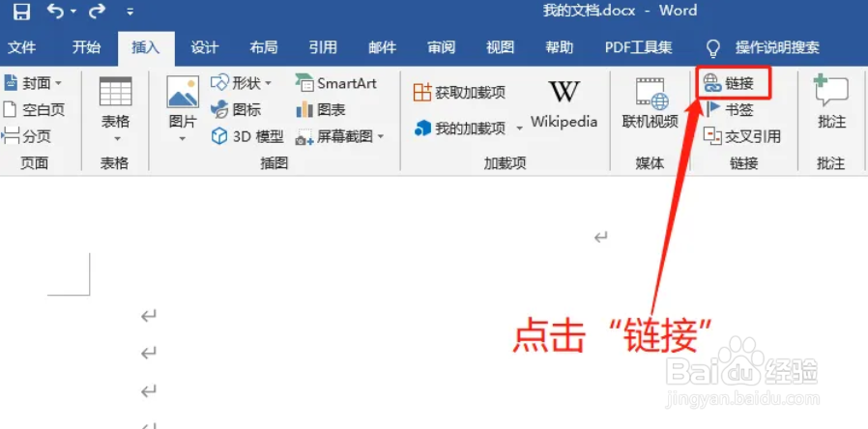Expand the 图片 dropdown arrow
The image size is (868, 429).
click(x=183, y=138)
